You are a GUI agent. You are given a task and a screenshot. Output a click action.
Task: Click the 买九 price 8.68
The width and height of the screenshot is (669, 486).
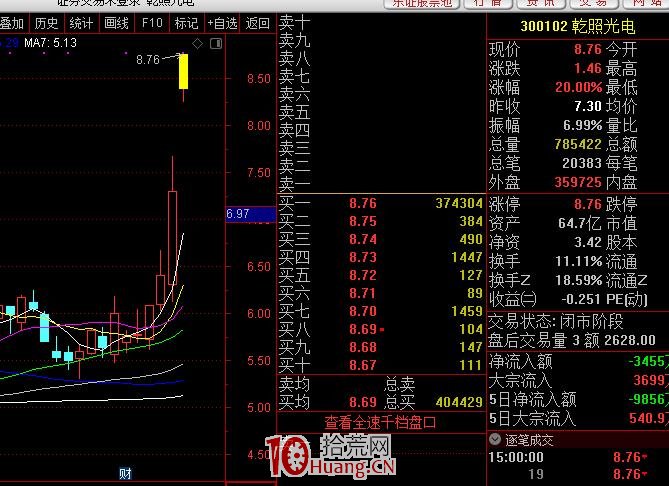(363, 347)
